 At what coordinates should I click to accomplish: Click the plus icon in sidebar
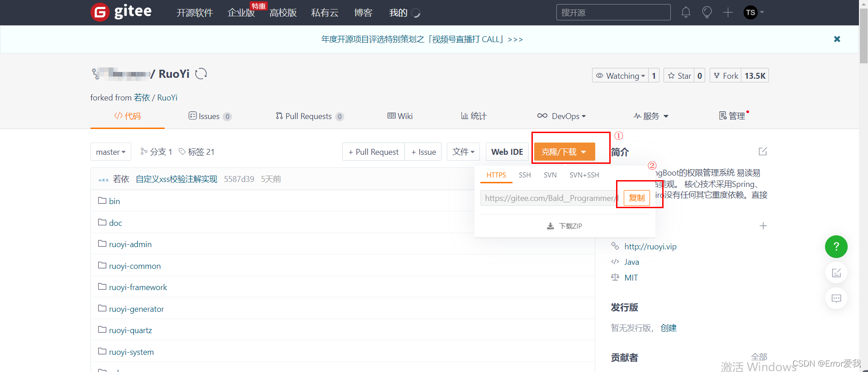click(x=763, y=226)
